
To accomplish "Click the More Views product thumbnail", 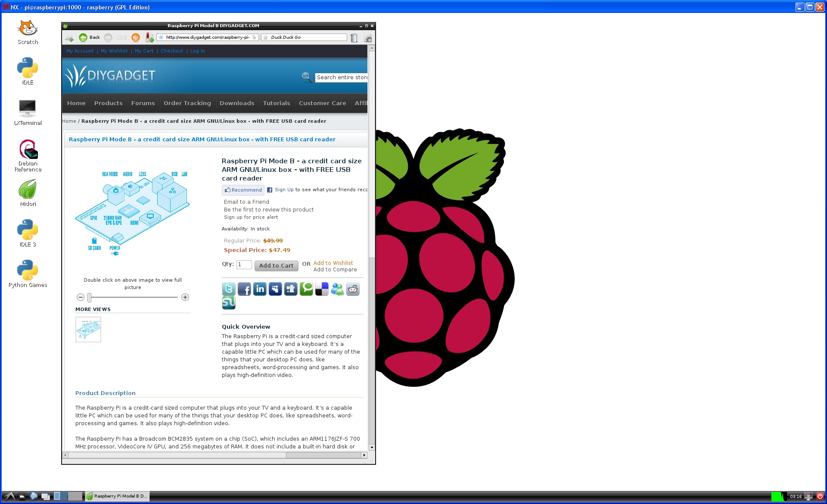I will pyautogui.click(x=88, y=330).
